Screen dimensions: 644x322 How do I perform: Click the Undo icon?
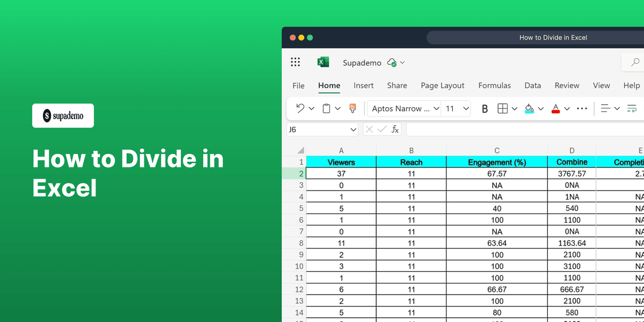(300, 108)
